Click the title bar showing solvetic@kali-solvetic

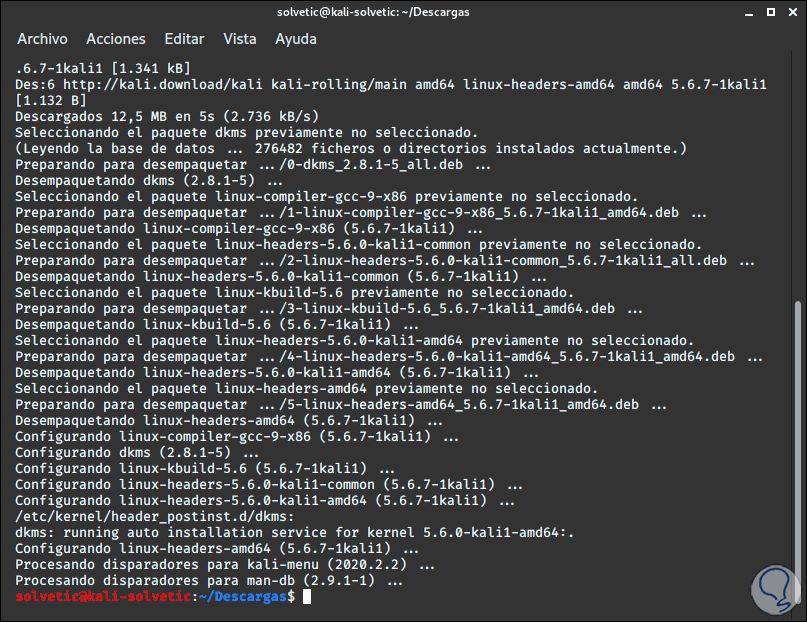pyautogui.click(x=373, y=12)
